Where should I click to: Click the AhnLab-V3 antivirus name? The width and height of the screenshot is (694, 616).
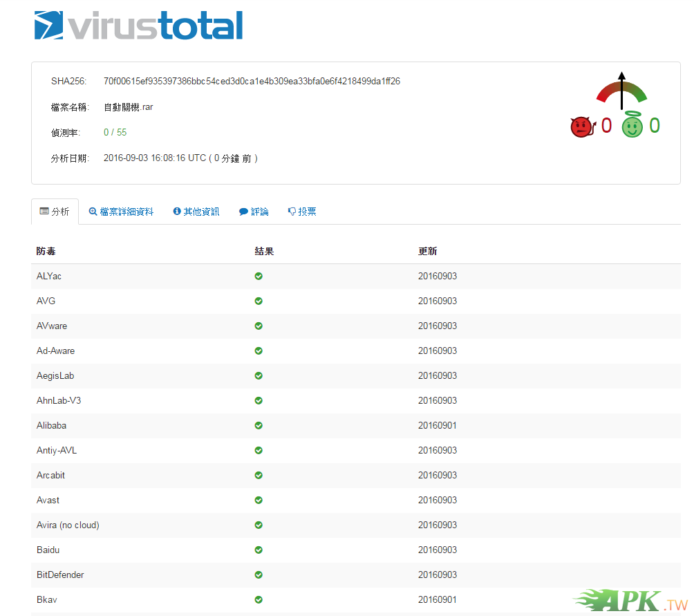click(59, 400)
